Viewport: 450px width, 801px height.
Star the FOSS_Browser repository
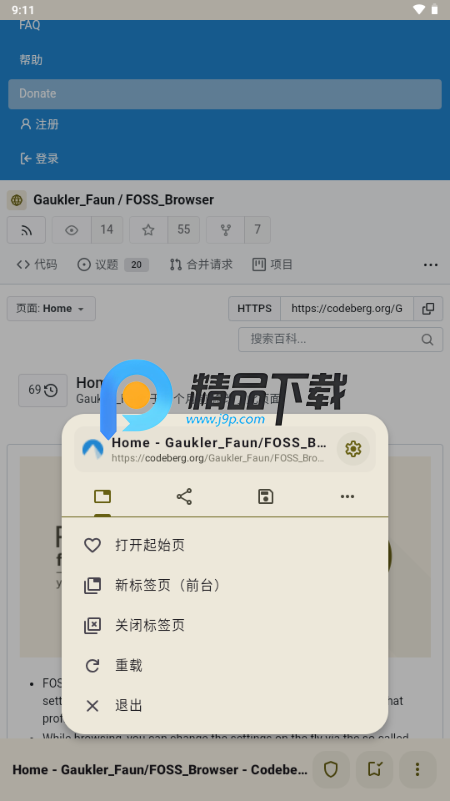148,230
